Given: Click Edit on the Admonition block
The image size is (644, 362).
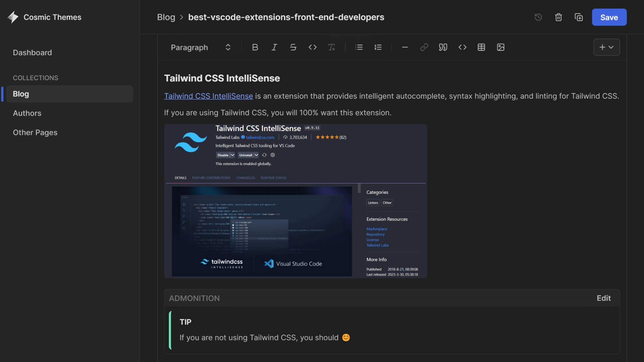Looking at the screenshot, I should click(604, 298).
